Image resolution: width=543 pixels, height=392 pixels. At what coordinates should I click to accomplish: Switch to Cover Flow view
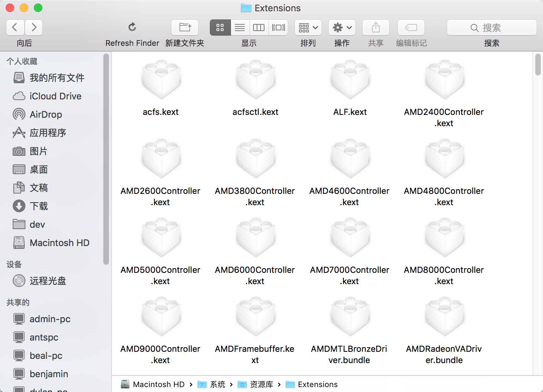click(x=279, y=27)
